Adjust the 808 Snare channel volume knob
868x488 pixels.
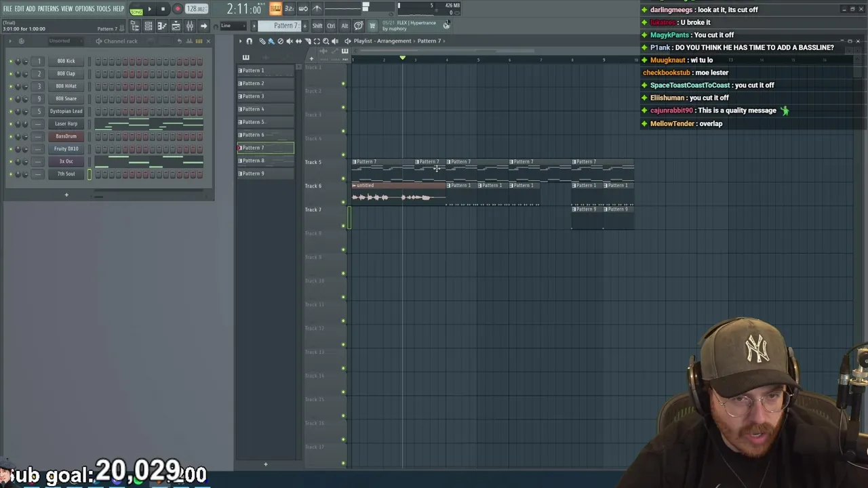[x=25, y=98]
